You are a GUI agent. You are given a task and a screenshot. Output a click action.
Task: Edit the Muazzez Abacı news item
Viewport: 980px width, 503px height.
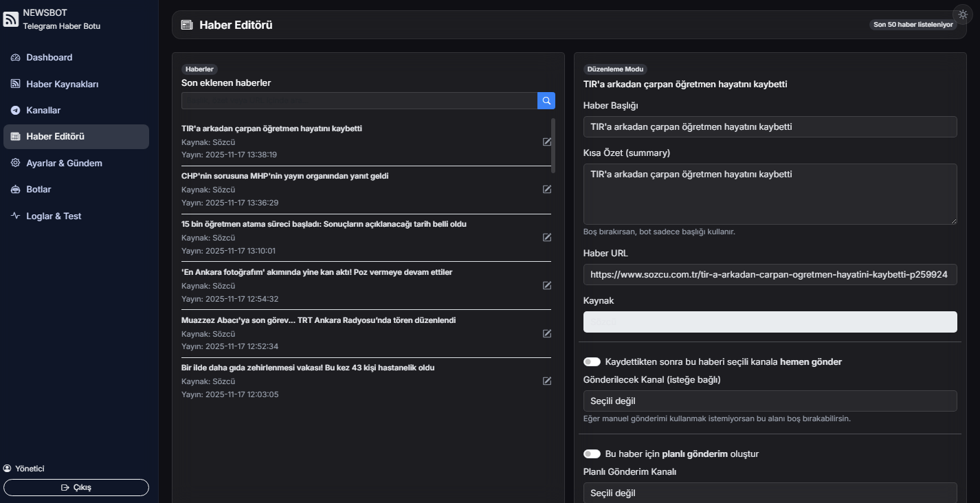(x=547, y=333)
